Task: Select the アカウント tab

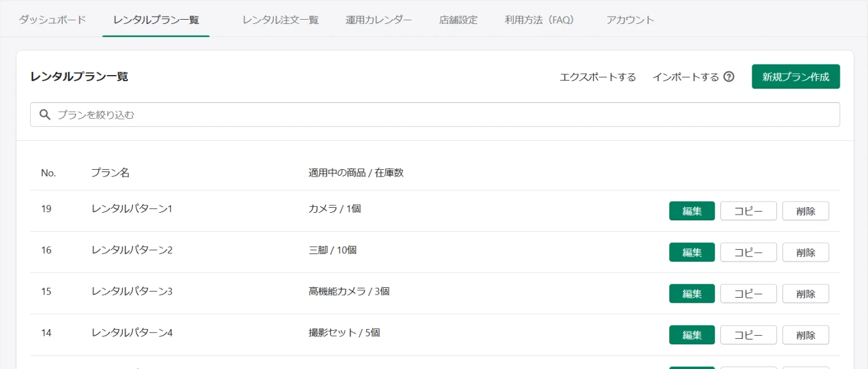Action: point(630,20)
